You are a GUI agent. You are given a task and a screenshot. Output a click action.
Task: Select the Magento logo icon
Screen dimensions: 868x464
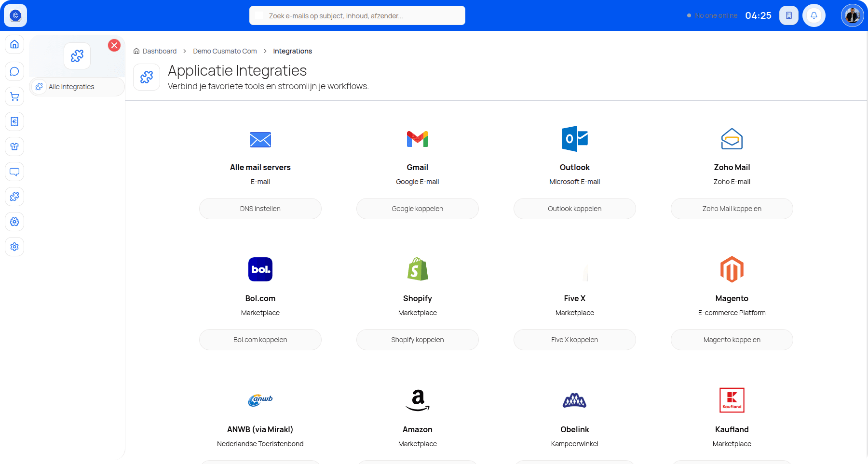click(732, 269)
